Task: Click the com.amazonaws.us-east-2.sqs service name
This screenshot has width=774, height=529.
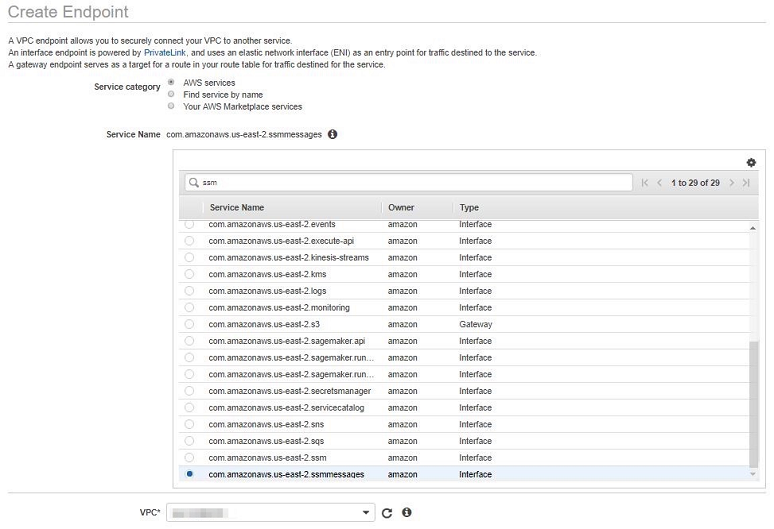Action: 266,441
